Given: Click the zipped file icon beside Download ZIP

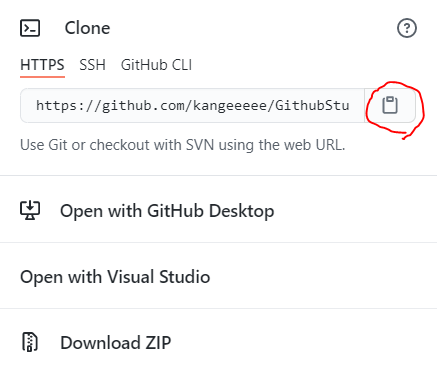Looking at the screenshot, I should click(30, 342).
